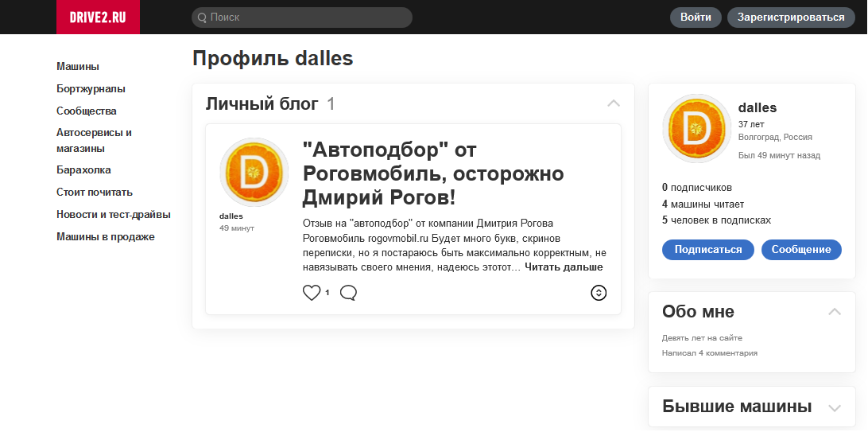Click the Был 49 минут назад text

pos(780,156)
